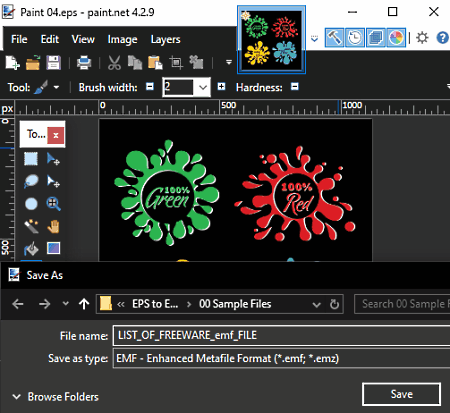The image size is (450, 413).
Task: Decrease brush width with minus button
Action: 150,87
